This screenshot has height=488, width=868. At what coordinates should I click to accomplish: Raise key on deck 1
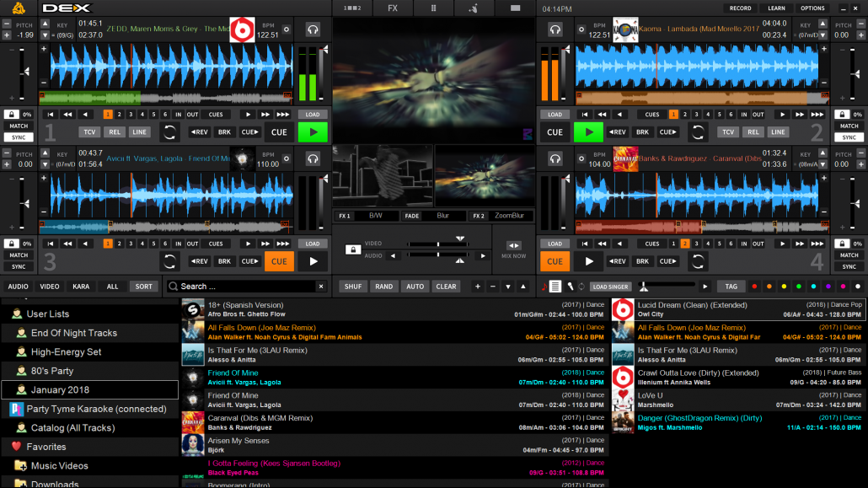[46, 24]
